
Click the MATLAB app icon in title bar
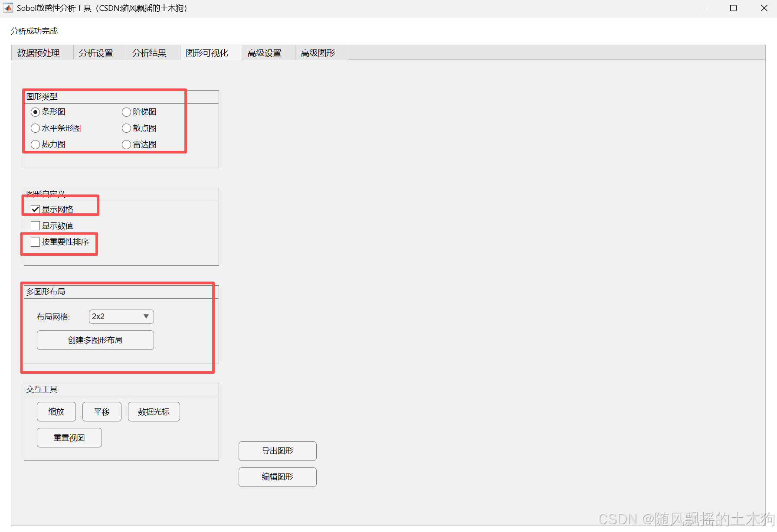(8, 8)
